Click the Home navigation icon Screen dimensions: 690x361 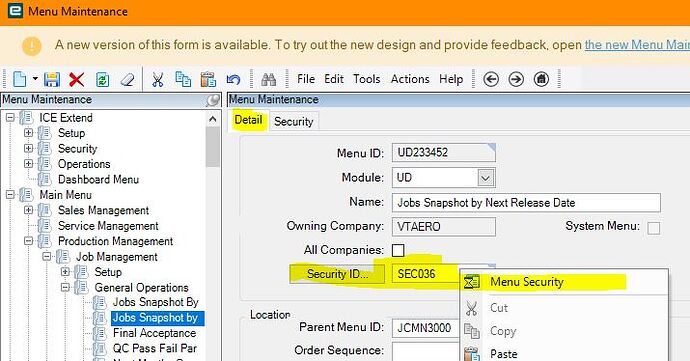coord(541,80)
